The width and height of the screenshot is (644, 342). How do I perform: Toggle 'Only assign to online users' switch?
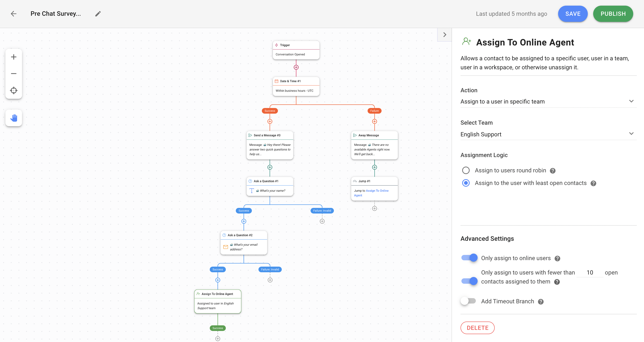tap(469, 258)
